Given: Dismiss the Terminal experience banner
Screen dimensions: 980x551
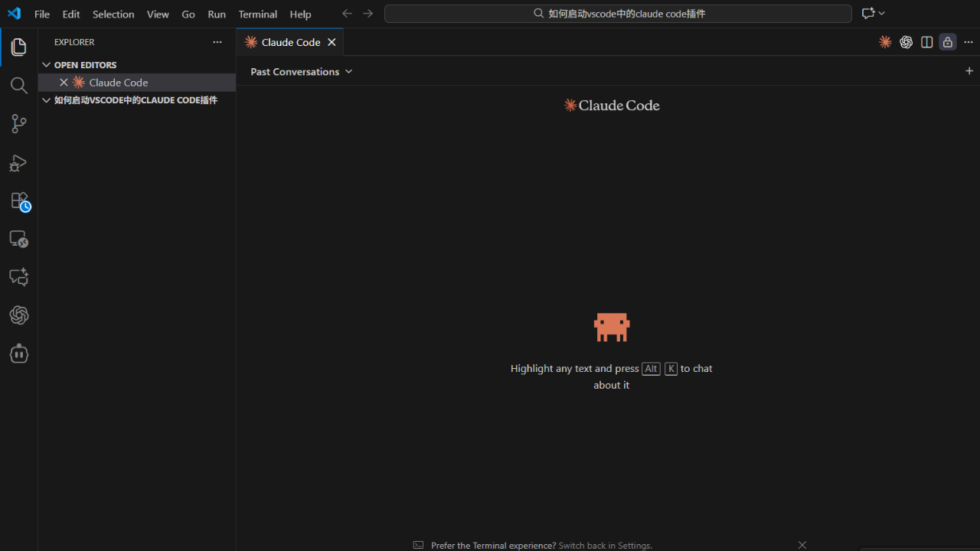Looking at the screenshot, I should tap(802, 545).
